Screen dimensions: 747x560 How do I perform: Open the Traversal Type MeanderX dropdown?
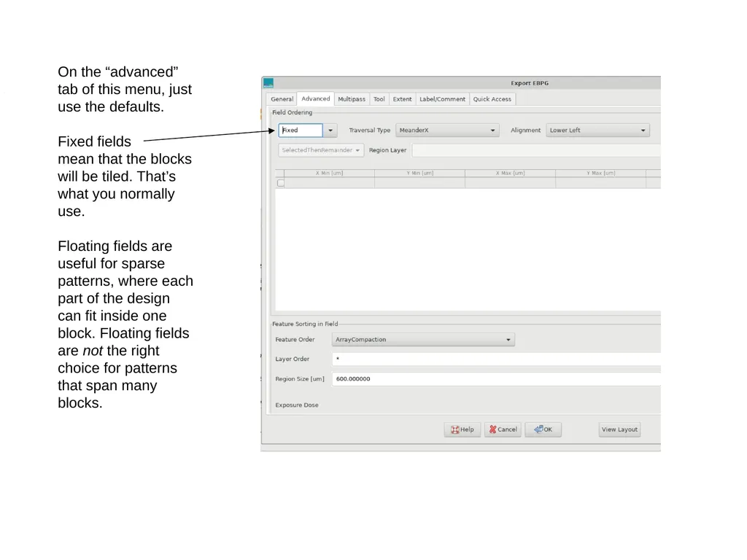pos(447,130)
